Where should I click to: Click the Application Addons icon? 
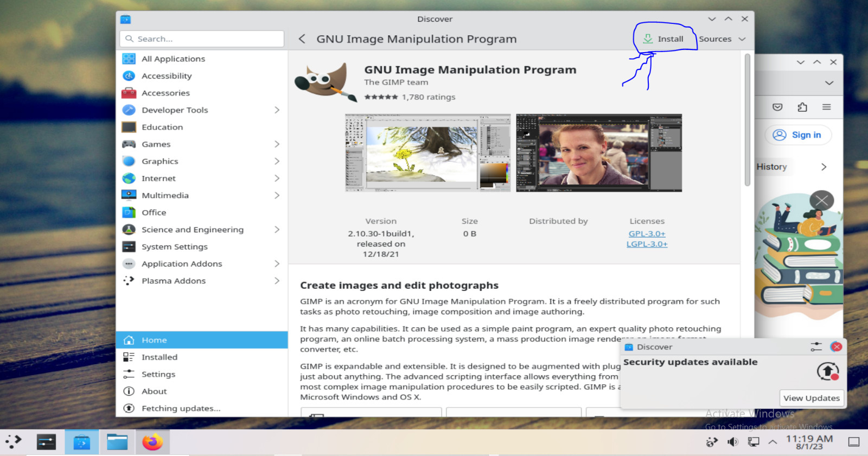click(129, 264)
